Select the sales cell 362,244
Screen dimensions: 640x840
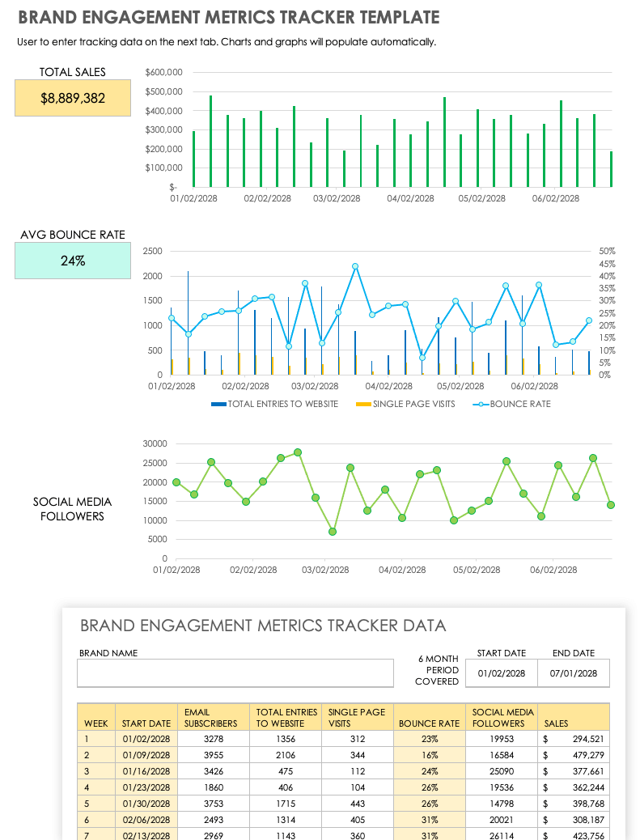574,787
